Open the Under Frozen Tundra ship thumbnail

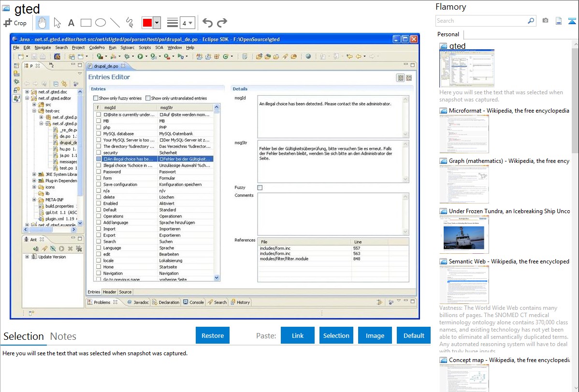coord(464,234)
